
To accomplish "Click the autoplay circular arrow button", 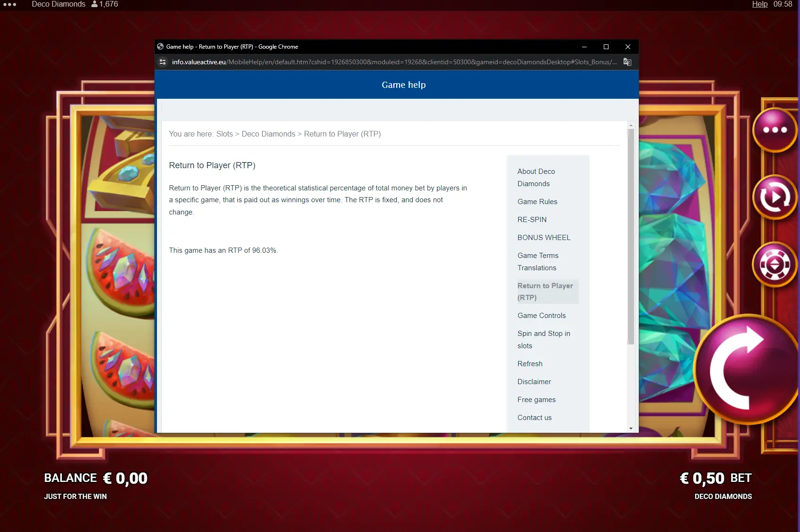I will 775,197.
